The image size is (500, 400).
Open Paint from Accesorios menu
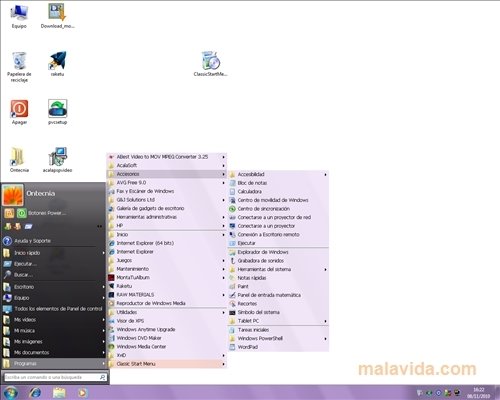279,286
